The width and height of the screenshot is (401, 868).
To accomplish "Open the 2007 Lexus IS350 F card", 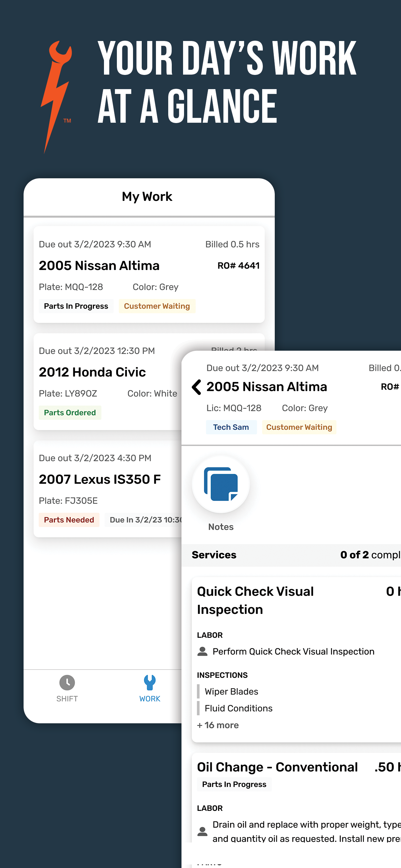I will 108,489.
